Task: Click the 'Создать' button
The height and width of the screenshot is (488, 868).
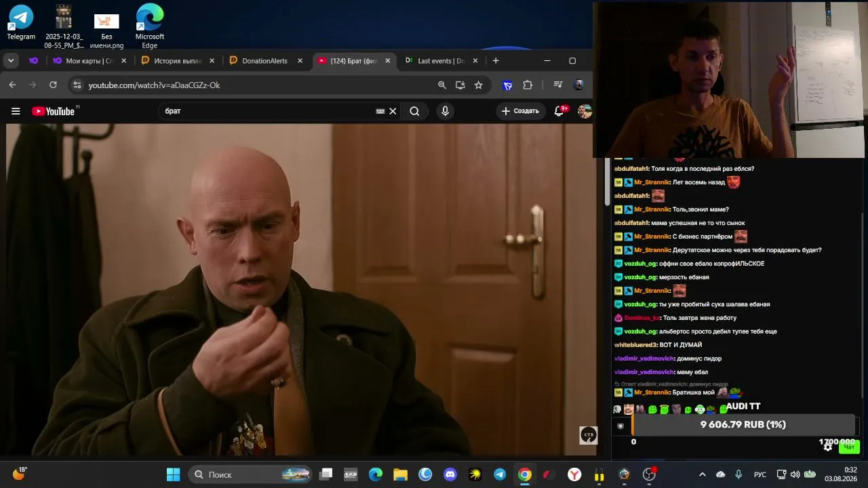Action: coord(520,111)
